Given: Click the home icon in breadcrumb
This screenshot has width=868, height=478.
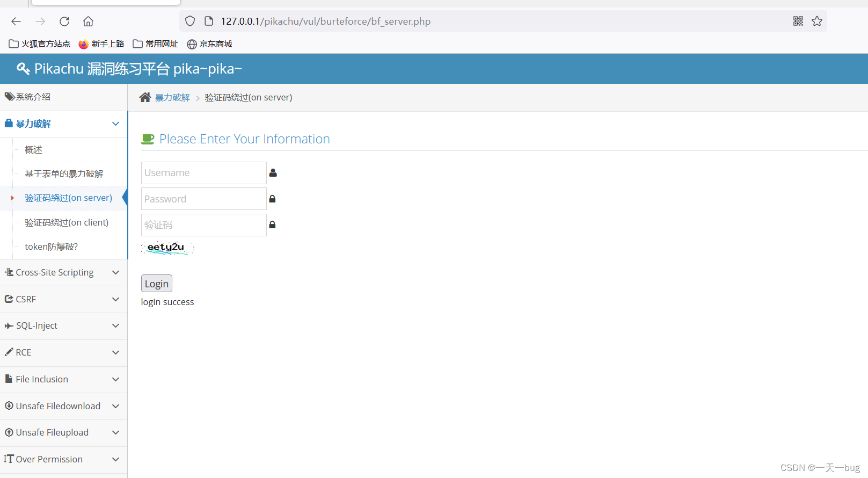Looking at the screenshot, I should (x=145, y=97).
